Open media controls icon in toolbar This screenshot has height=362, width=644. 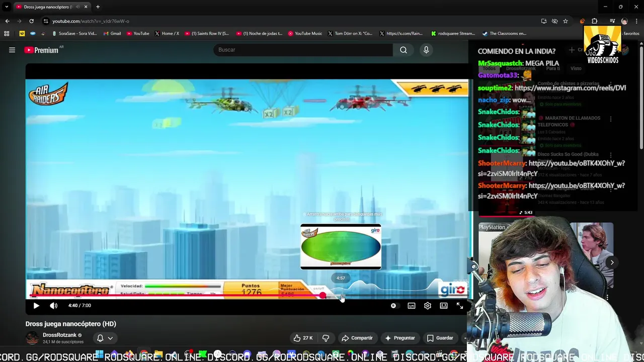tap(612, 21)
